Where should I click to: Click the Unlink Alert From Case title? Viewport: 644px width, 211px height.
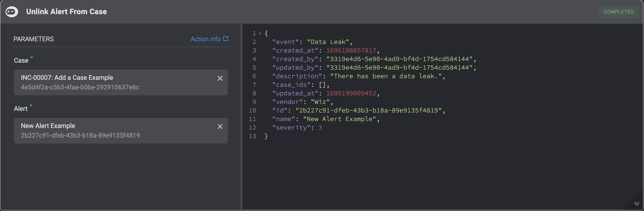click(x=66, y=12)
